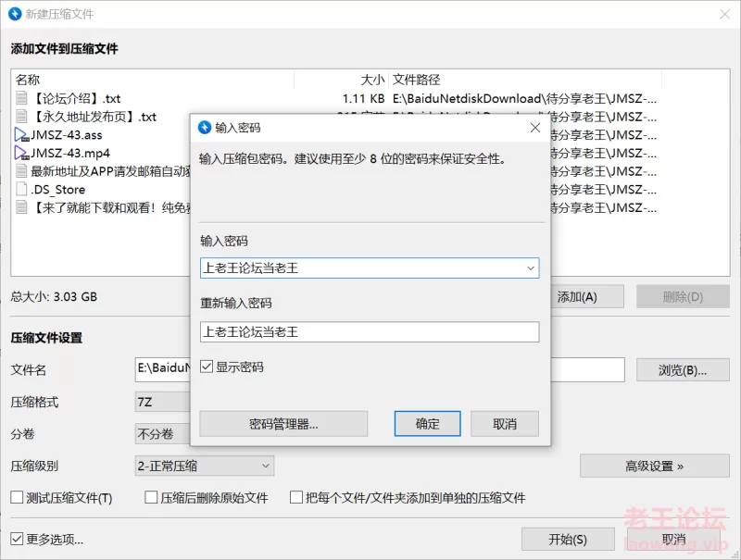Viewport: 741px width, 560px height.
Task: Select file name JMSZ-43.ass
Action: [67, 134]
